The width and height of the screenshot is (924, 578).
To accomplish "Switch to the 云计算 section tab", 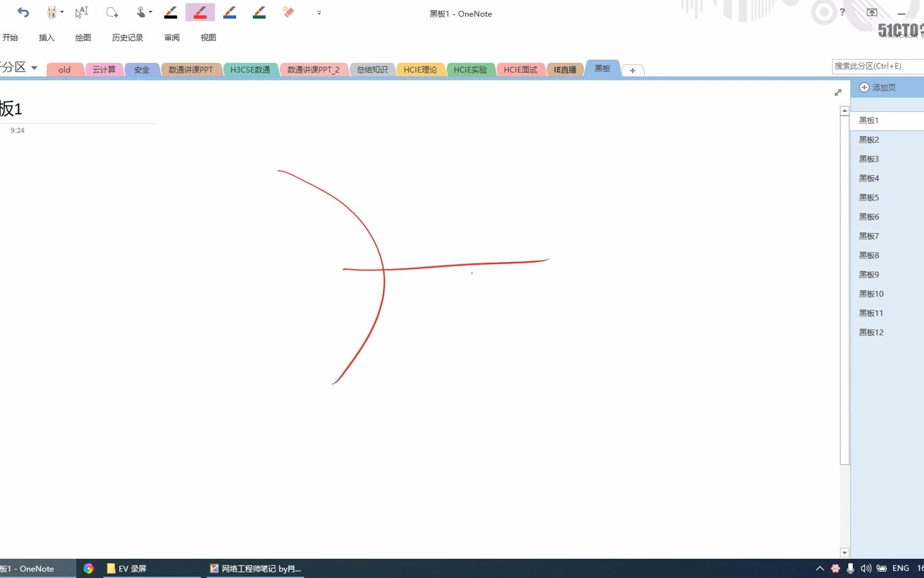I will (x=104, y=70).
